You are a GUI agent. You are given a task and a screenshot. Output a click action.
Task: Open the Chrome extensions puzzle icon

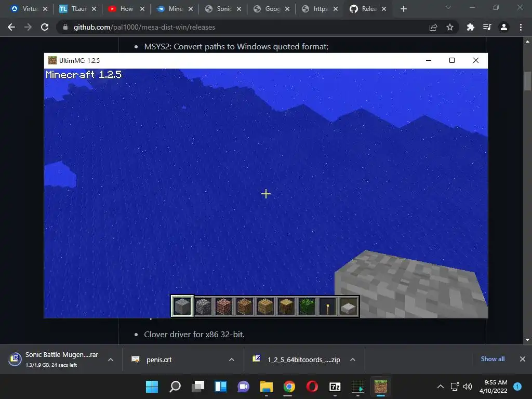click(x=471, y=27)
